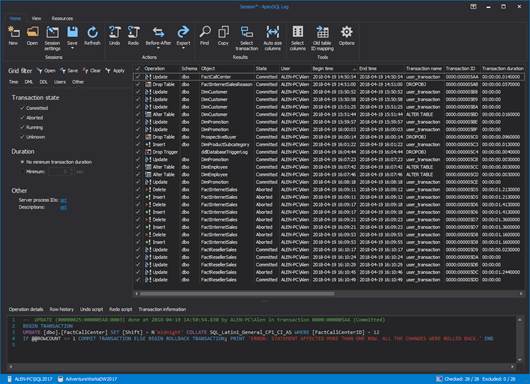Select the ProspectiveBuyer Drop Table row
The image size is (530, 384).
tap(329, 137)
